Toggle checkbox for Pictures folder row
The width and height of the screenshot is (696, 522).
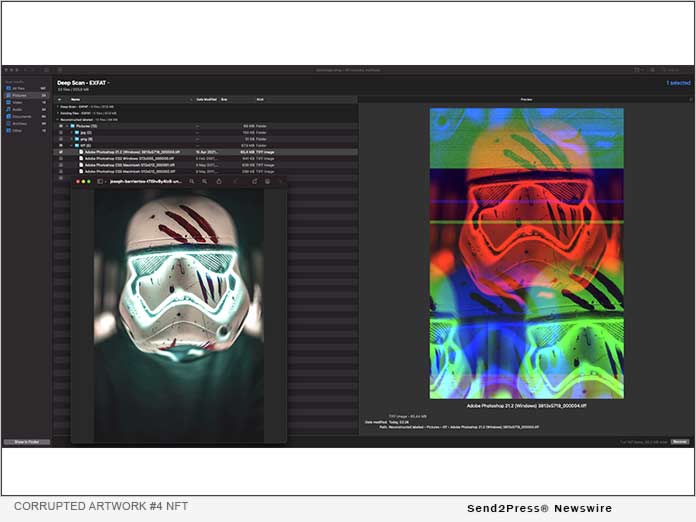(x=60, y=126)
